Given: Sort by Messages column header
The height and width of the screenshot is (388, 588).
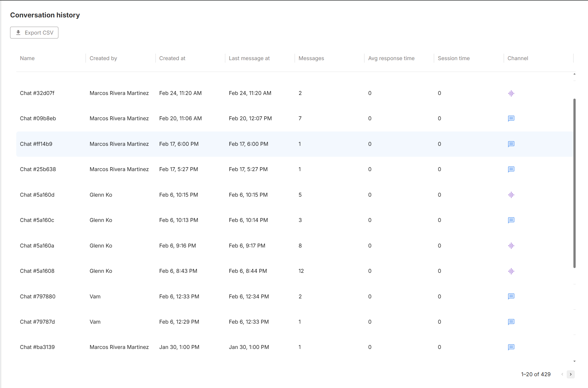Looking at the screenshot, I should click(311, 58).
